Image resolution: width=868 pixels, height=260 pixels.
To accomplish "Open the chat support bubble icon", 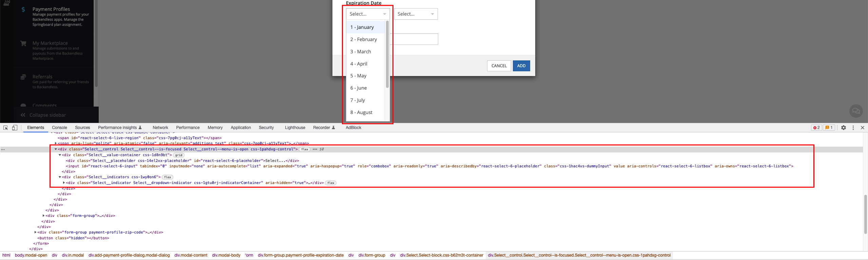I will coord(856,111).
